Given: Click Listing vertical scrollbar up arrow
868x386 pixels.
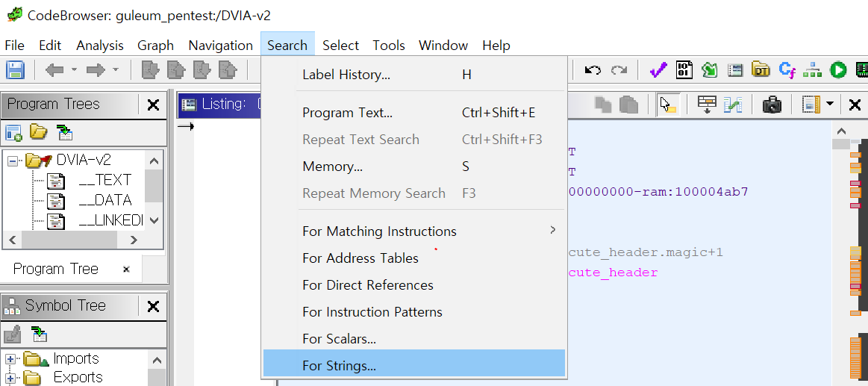Looking at the screenshot, I should (x=841, y=132).
